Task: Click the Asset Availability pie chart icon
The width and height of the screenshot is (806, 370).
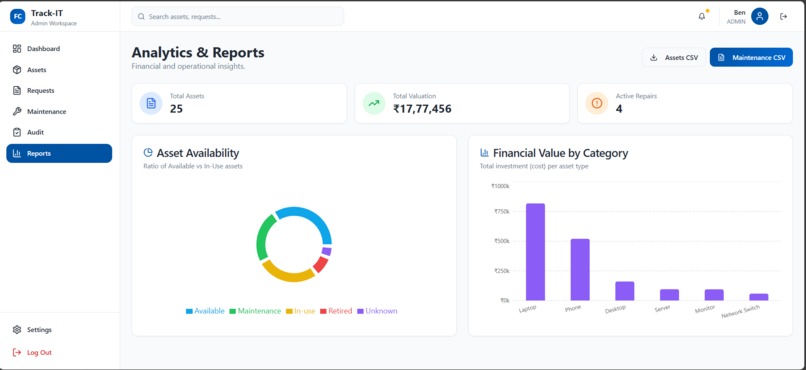Action: tap(148, 153)
